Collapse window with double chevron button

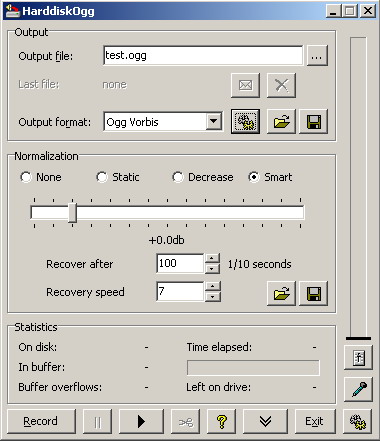265,422
